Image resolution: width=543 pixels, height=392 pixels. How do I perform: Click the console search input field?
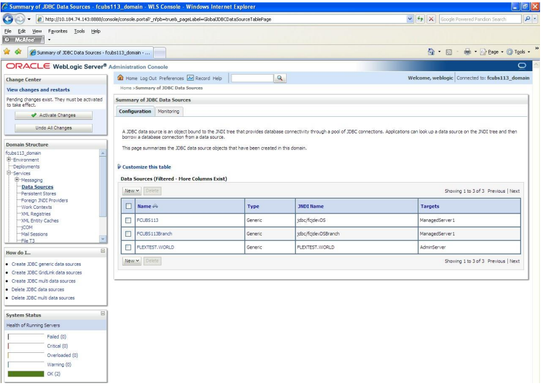coord(252,78)
